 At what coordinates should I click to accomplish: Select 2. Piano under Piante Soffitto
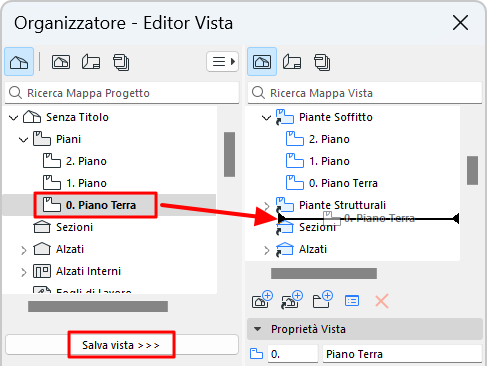pyautogui.click(x=329, y=139)
